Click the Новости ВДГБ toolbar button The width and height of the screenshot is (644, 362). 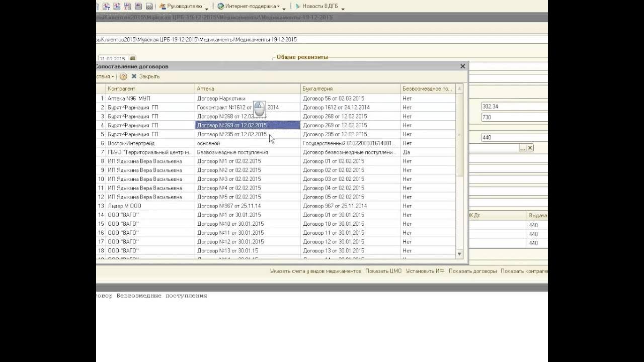[x=316, y=7]
